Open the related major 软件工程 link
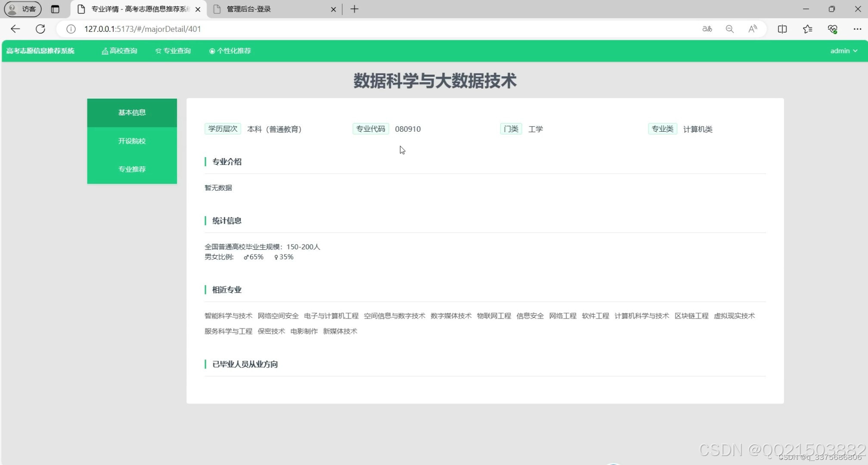The image size is (868, 465). tap(595, 316)
